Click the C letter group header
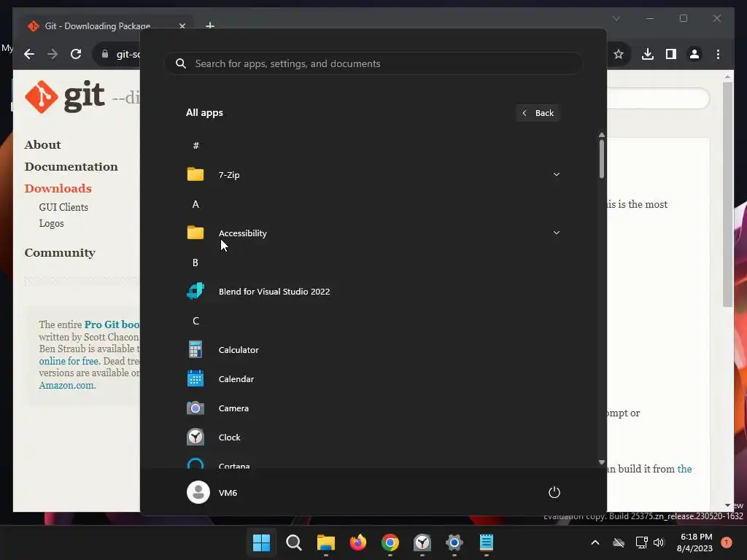This screenshot has height=560, width=747. coord(196,321)
